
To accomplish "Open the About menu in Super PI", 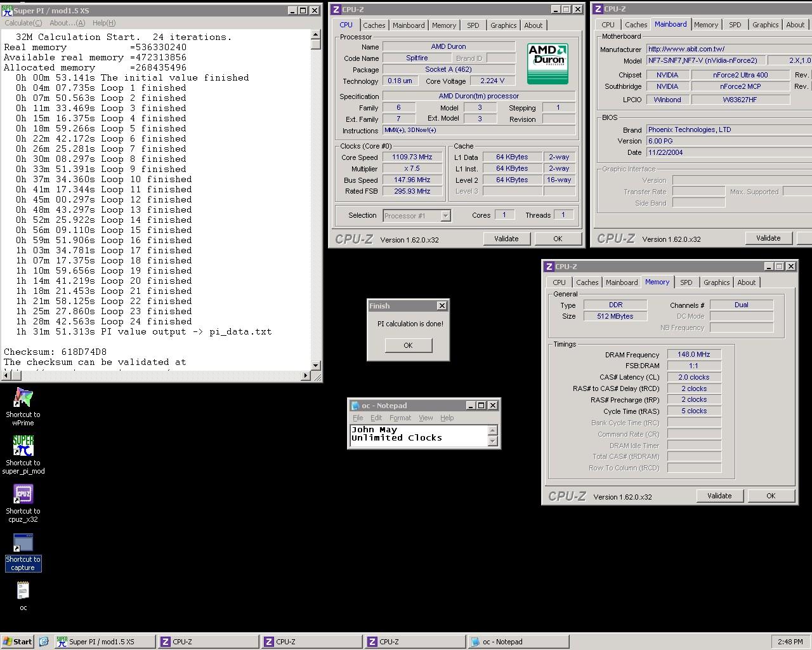I will pos(67,23).
